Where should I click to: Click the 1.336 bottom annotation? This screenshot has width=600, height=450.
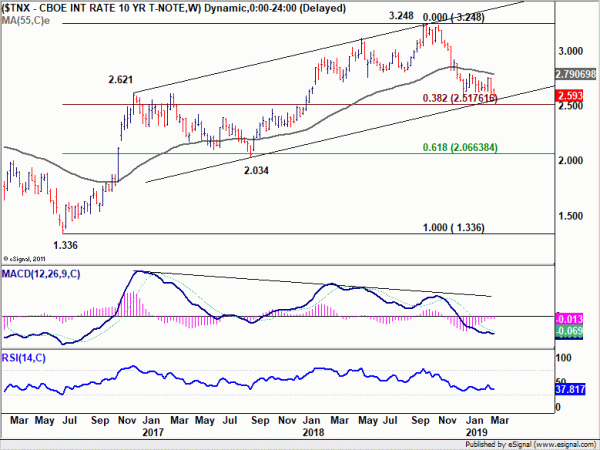pos(65,245)
